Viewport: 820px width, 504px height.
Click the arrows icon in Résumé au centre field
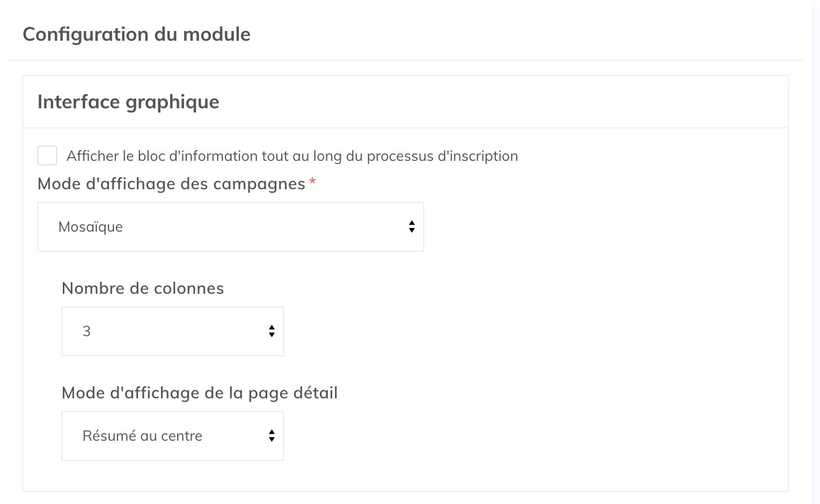(272, 436)
